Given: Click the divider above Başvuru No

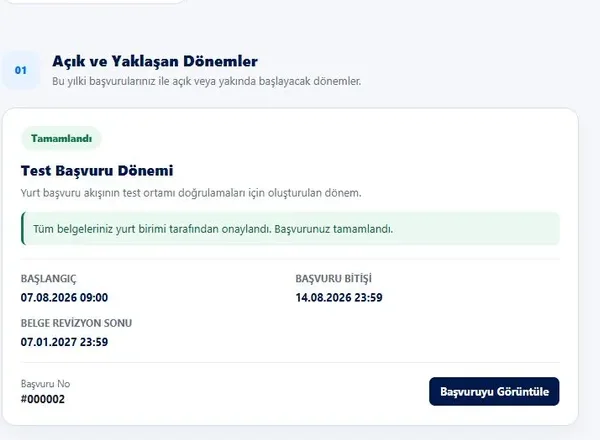Looking at the screenshot, I should click(x=290, y=362).
